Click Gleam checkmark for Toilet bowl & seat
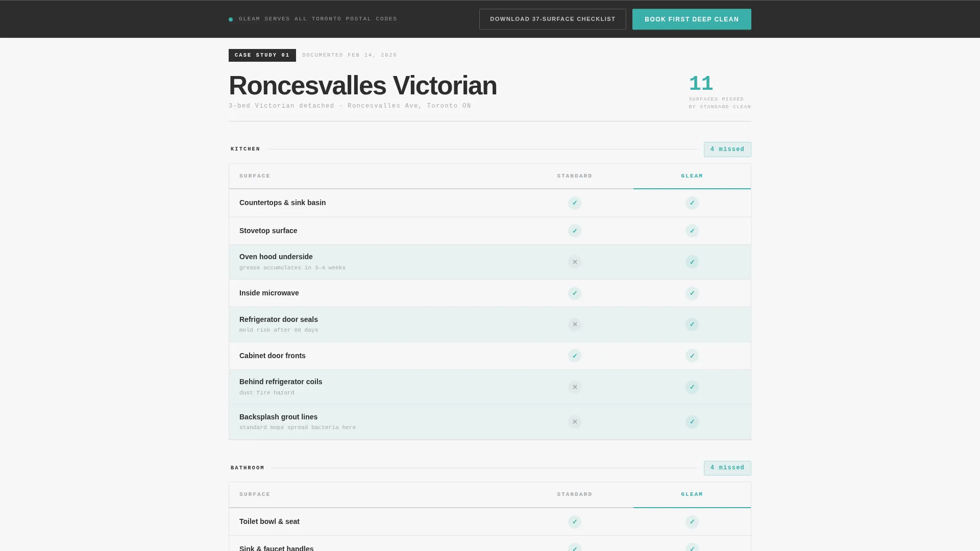 (692, 522)
